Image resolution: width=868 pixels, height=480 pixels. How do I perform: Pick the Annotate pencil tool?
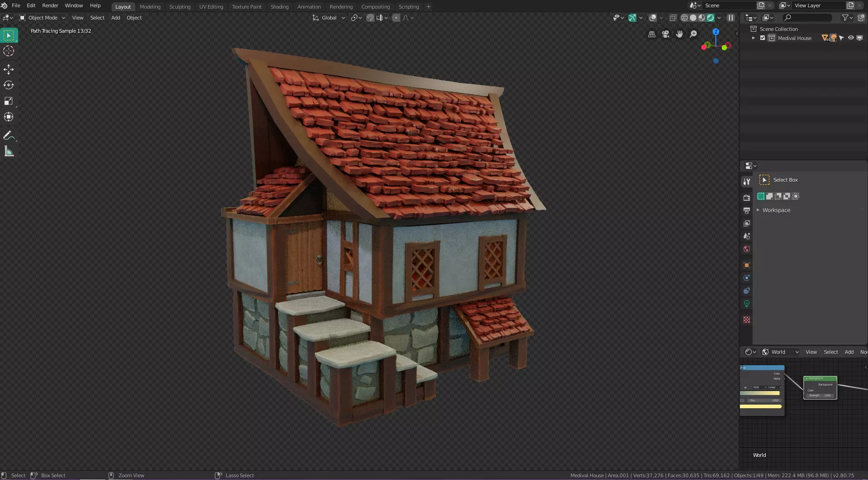coord(9,135)
